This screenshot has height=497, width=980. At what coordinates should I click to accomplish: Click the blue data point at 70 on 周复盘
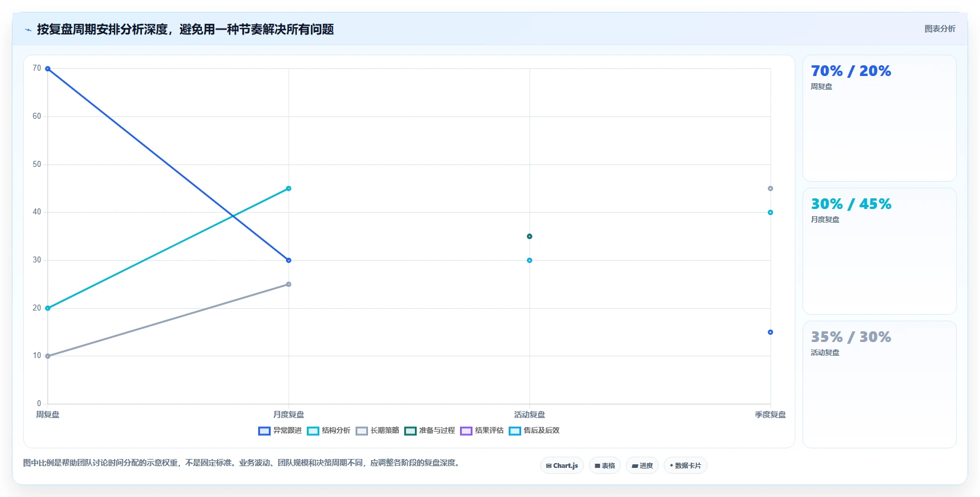click(x=48, y=69)
